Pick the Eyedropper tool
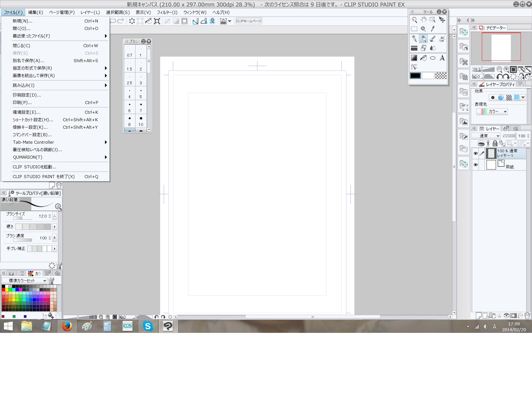The height and width of the screenshot is (395, 532). click(x=433, y=29)
